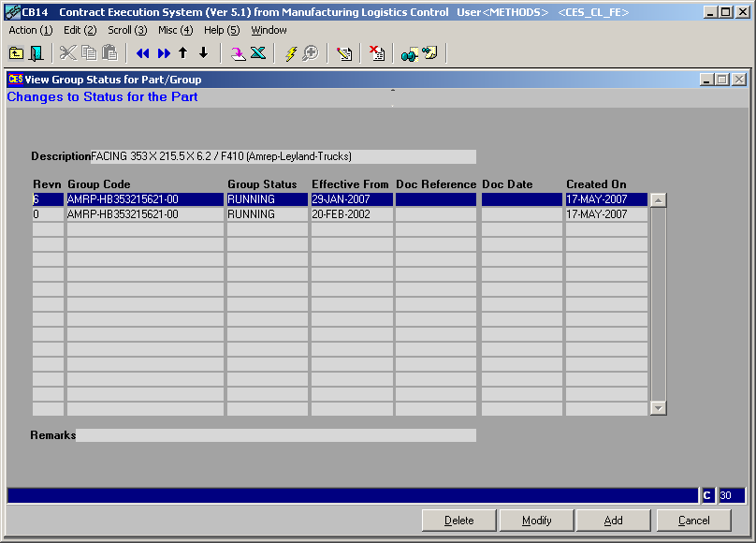Click into the Remarks field
This screenshot has width=756, height=543.
(x=276, y=435)
